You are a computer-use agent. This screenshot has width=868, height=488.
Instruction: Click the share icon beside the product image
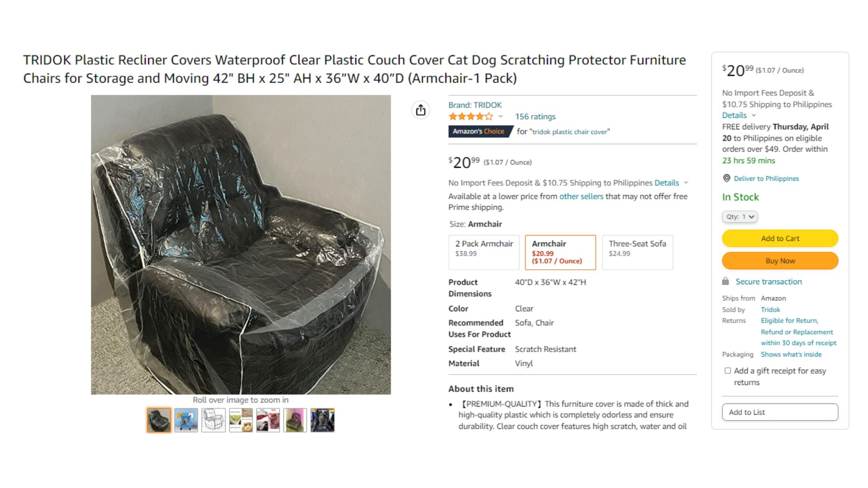point(420,110)
